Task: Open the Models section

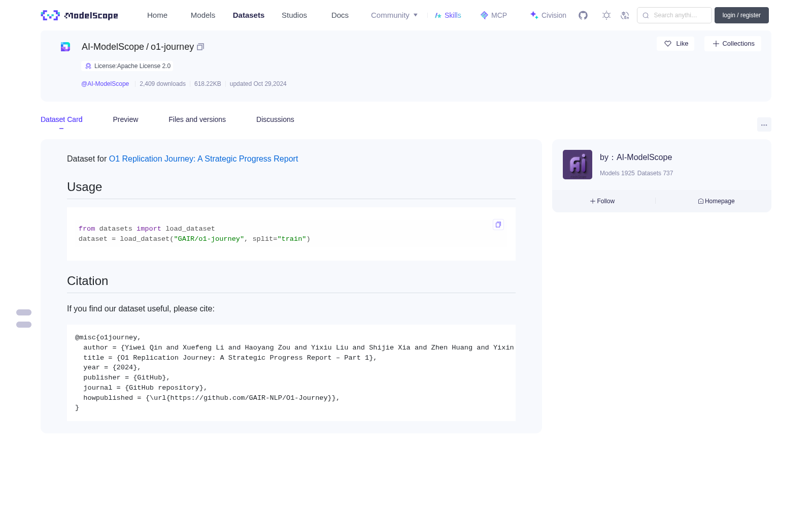Action: [203, 15]
